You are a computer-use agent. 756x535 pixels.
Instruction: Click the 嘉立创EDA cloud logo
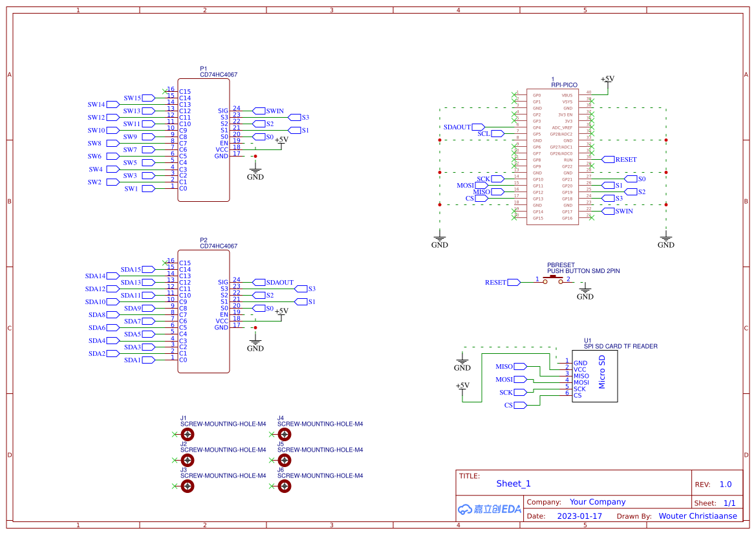point(488,509)
